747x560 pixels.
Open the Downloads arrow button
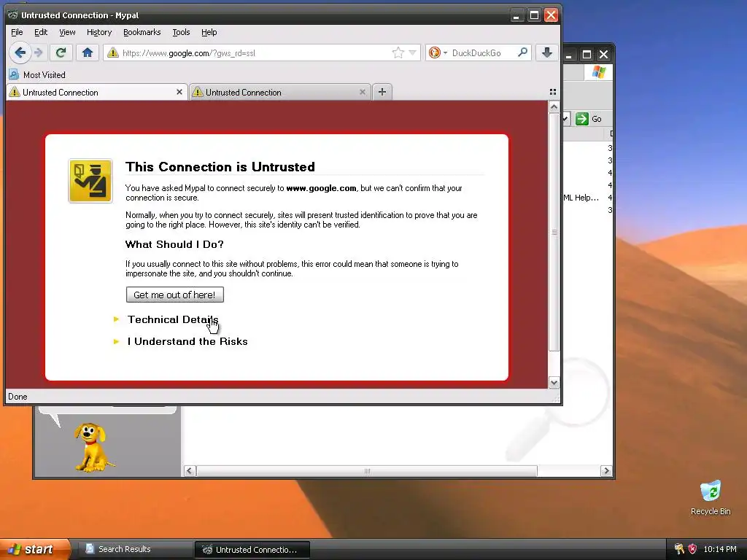[x=547, y=52]
